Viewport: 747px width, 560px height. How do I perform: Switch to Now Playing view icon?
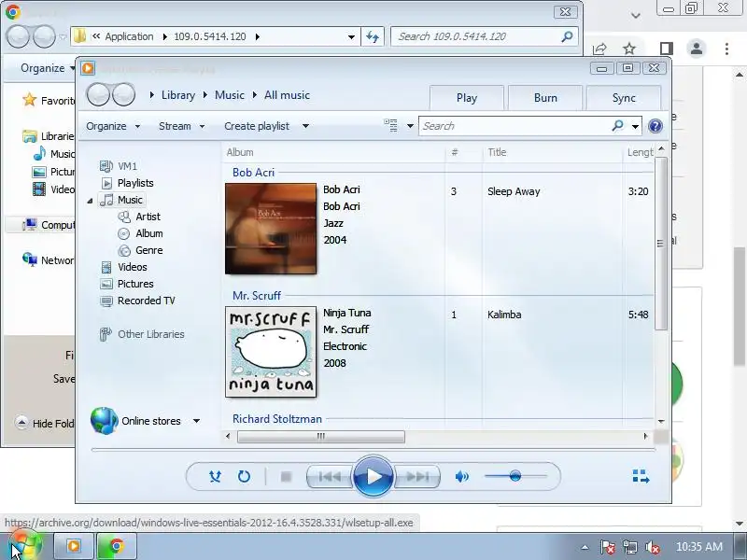641,476
